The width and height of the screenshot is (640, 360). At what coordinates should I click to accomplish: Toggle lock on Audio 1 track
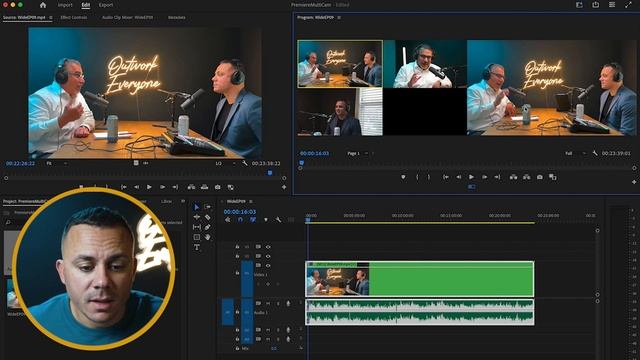point(237,312)
